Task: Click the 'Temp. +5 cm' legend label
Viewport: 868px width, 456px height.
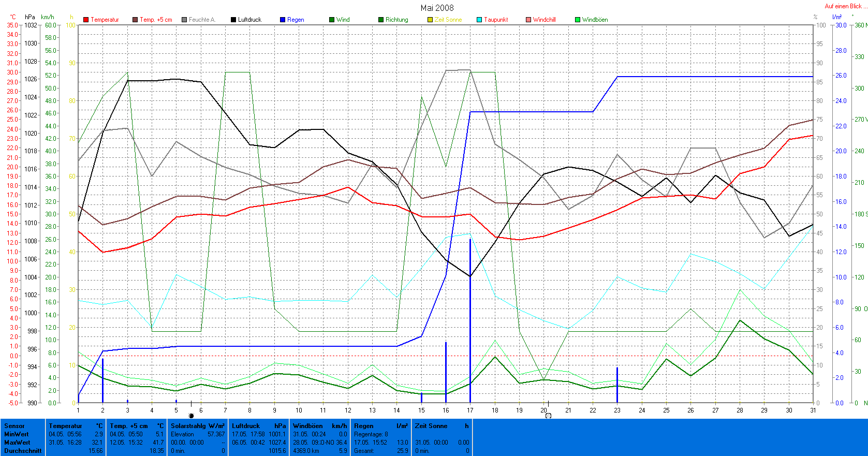Action: tap(156, 20)
